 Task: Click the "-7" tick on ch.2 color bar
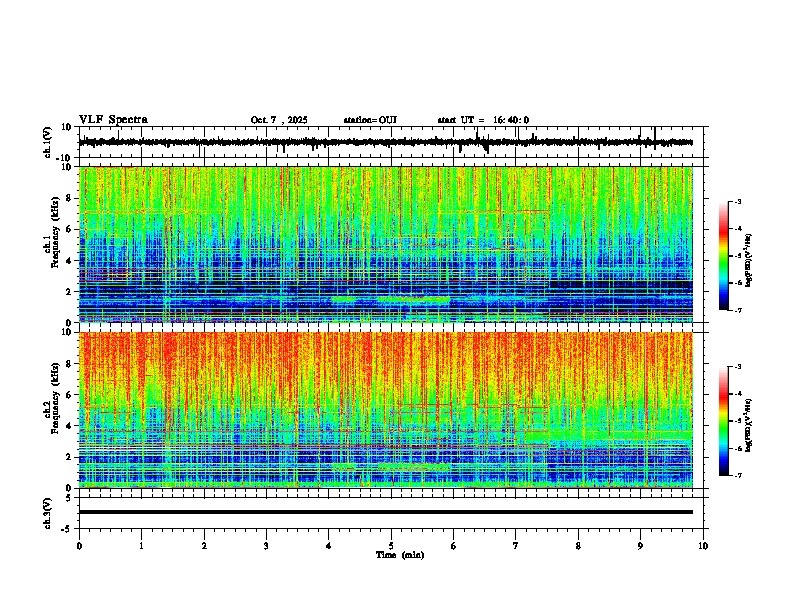737,475
